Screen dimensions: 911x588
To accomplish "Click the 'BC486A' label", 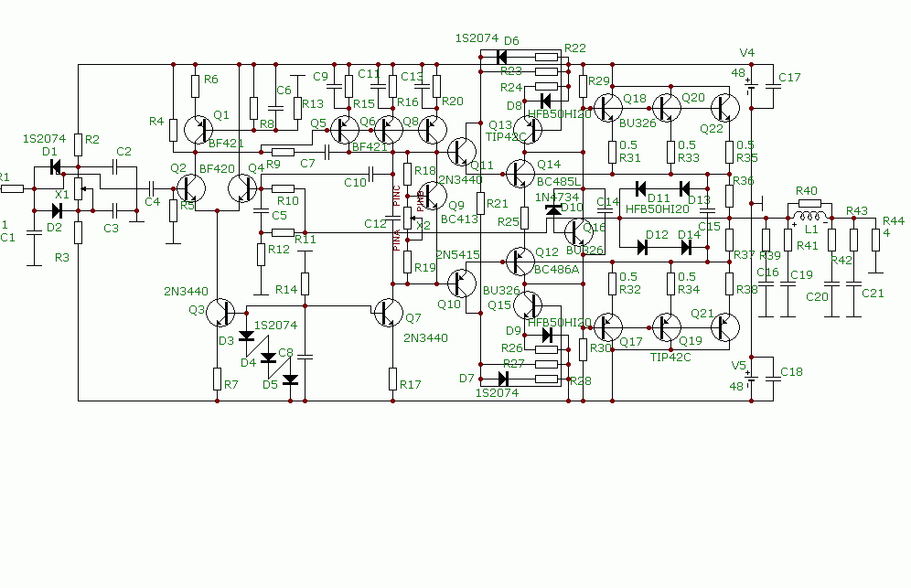I will (x=556, y=269).
